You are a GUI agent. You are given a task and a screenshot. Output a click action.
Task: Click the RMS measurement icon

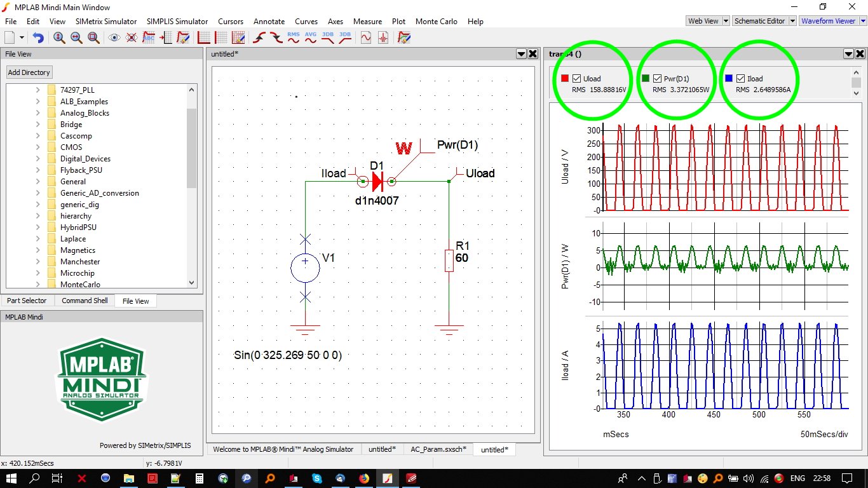click(x=294, y=38)
